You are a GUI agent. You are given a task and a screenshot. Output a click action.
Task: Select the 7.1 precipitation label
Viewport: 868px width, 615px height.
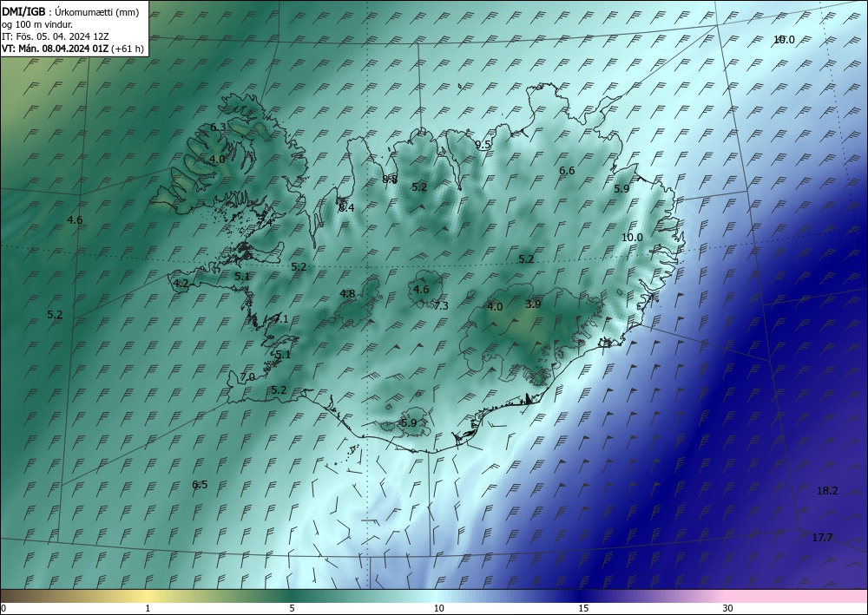(x=281, y=318)
